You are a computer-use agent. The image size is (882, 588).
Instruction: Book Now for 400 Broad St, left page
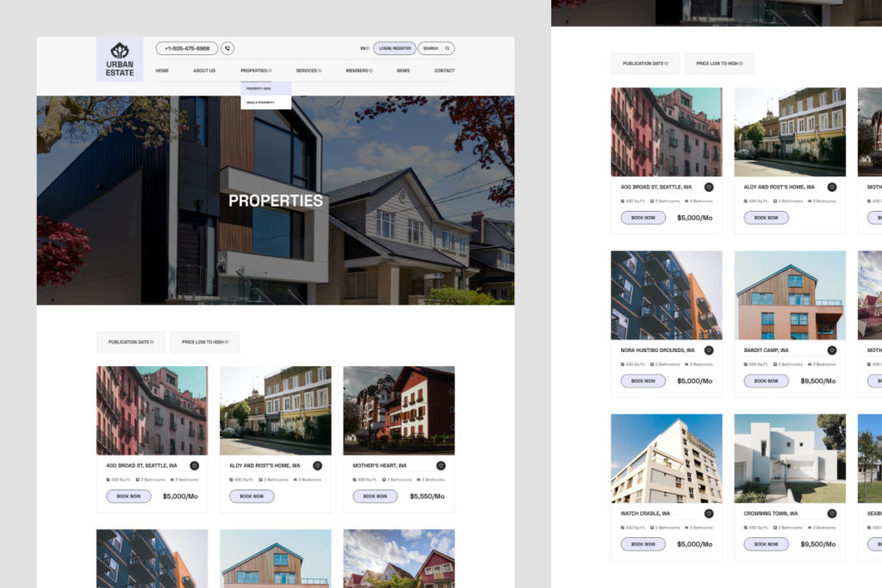[129, 497]
